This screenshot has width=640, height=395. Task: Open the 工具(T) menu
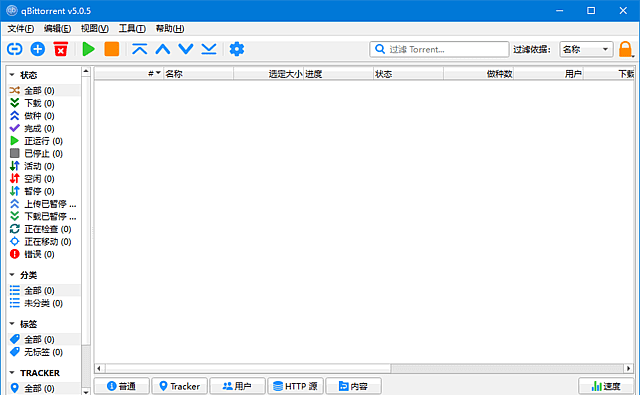click(x=132, y=29)
